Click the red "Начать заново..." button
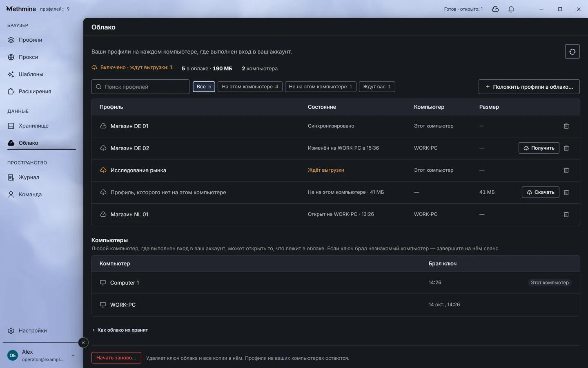Screen dimensions: 588x368 (116, 358)
